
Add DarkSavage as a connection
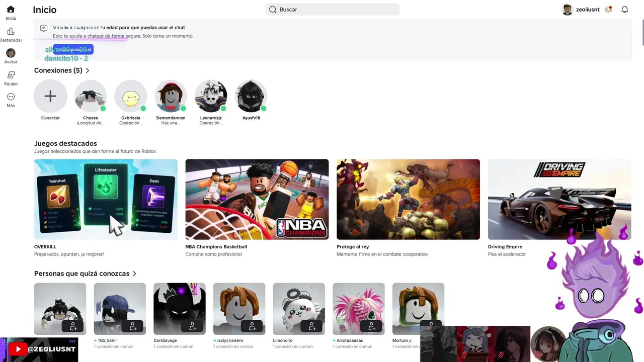[193, 326]
